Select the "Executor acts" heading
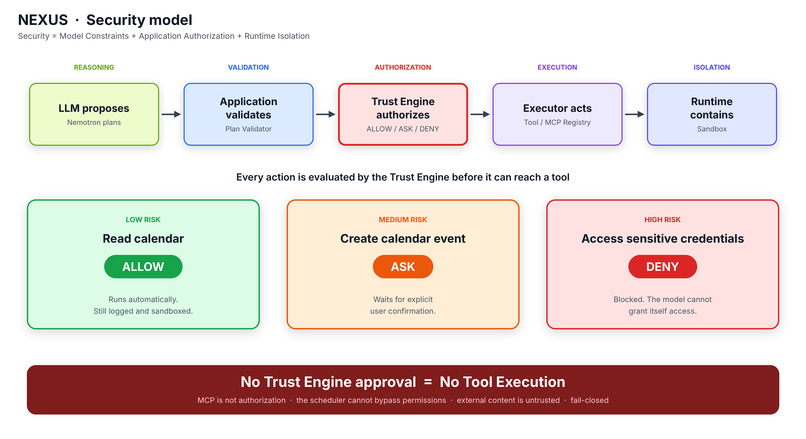806x439 pixels. 557,108
